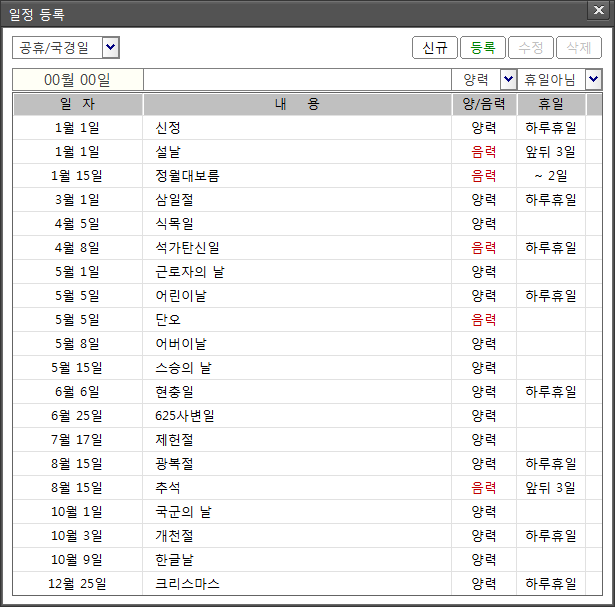Select the 광복절 row
Screen dimensions: 615x607
tap(308, 463)
